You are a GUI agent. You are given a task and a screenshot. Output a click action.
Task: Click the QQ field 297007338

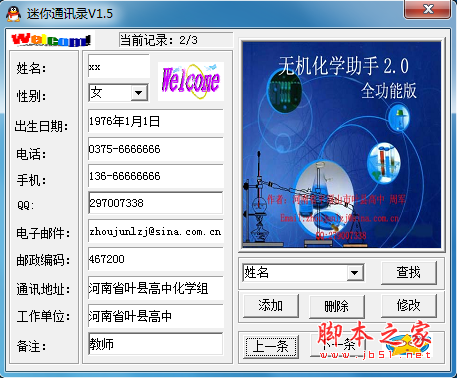[x=155, y=203]
